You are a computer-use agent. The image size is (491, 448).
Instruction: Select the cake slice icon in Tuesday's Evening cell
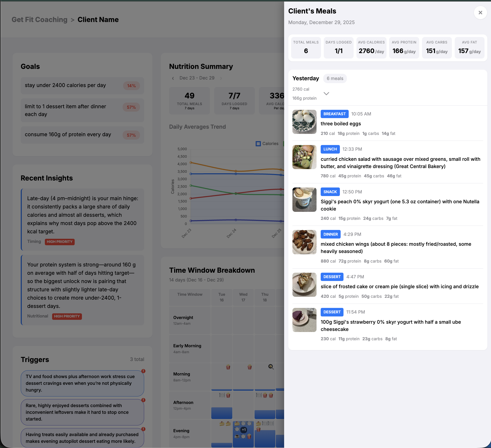point(221,424)
